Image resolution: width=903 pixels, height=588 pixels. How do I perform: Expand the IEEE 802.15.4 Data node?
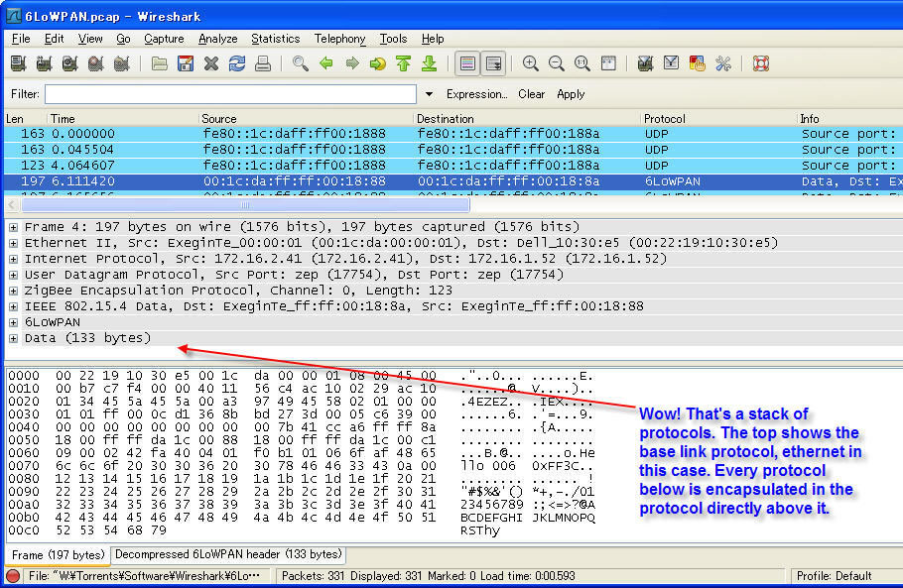click(x=13, y=306)
